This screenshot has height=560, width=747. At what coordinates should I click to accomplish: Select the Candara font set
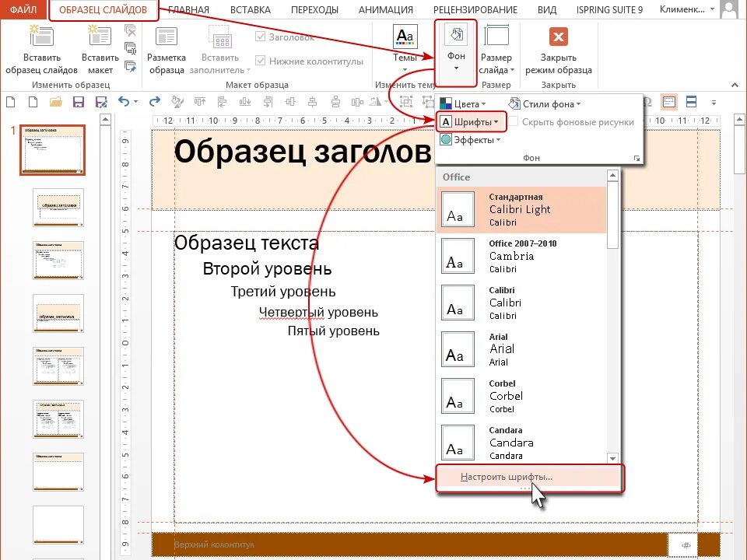coord(521,443)
